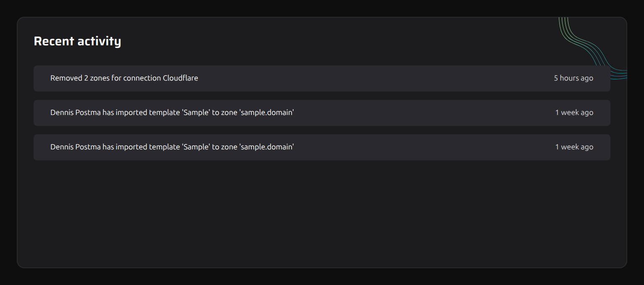Click the word Removed in first entry
This screenshot has width=644, height=285.
[66, 78]
